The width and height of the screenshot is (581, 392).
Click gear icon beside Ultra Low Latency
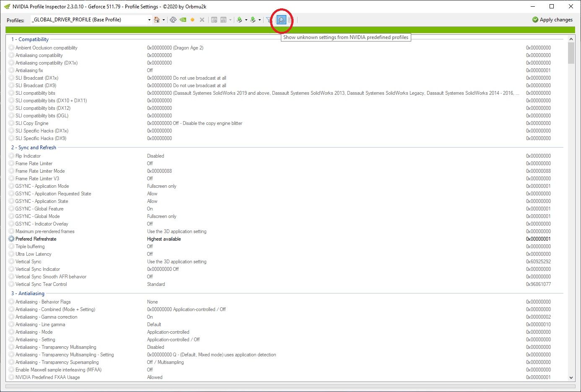coord(11,254)
